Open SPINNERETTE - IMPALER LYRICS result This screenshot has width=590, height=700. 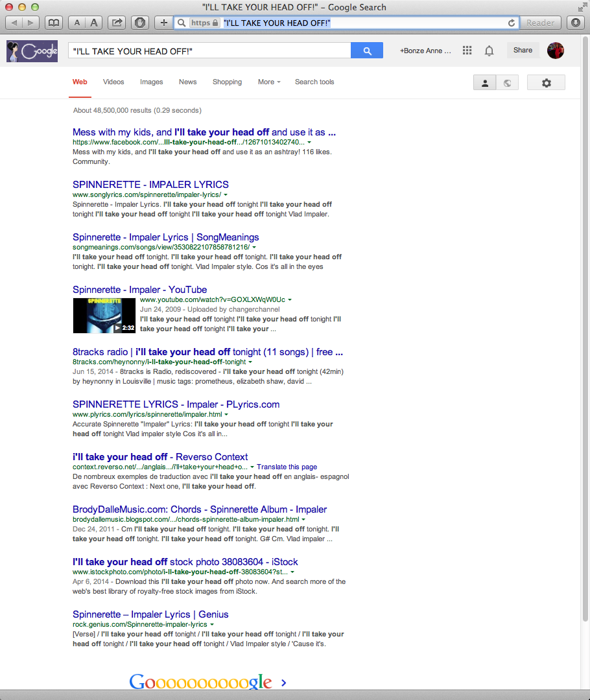point(150,184)
